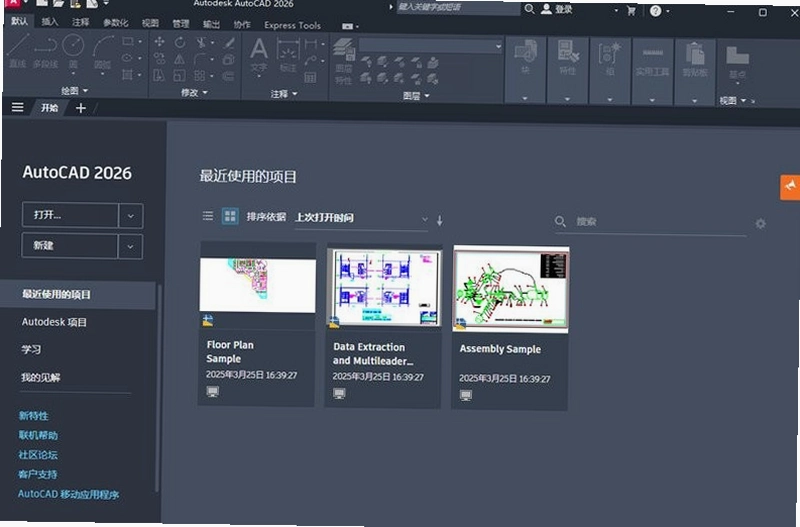Click the plus button for new drawing tab
The width and height of the screenshot is (800, 527).
[81, 108]
